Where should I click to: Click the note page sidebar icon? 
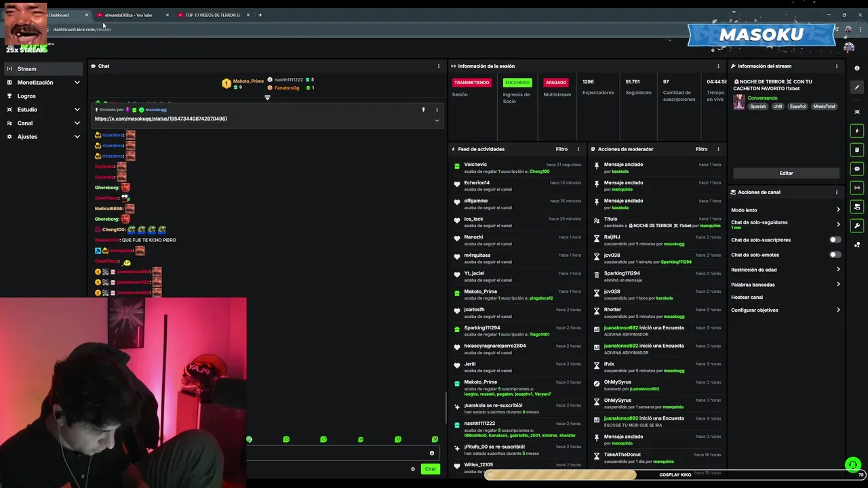tap(857, 150)
